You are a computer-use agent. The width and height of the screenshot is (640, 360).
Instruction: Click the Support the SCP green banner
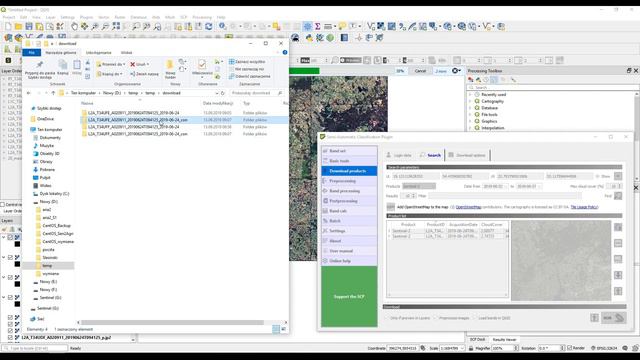point(349,297)
